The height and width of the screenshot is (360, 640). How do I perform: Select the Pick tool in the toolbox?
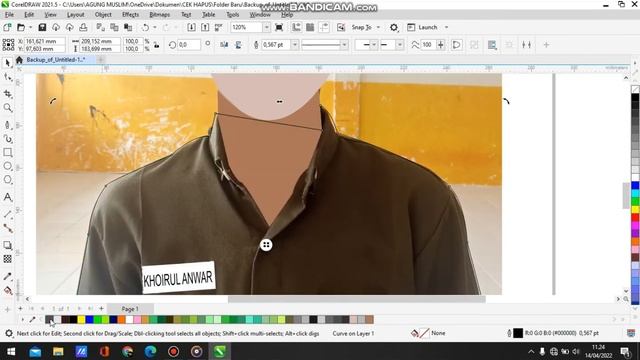[x=7, y=62]
